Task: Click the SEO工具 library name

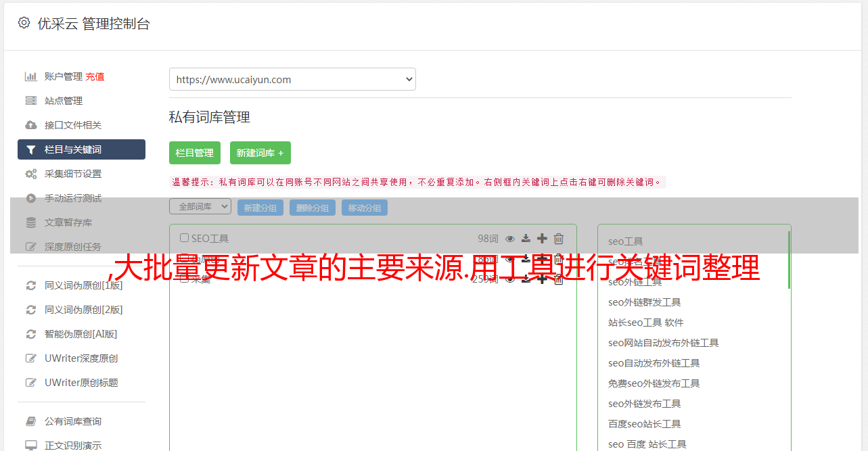Action: click(x=210, y=238)
